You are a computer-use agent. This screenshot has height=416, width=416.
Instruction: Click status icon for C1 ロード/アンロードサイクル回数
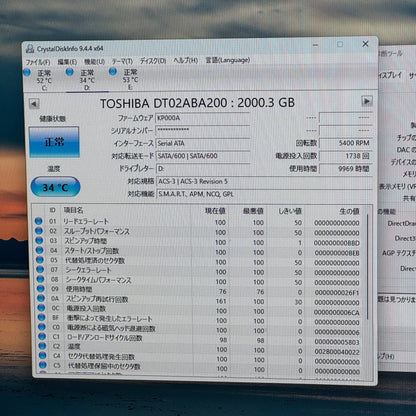(42, 336)
